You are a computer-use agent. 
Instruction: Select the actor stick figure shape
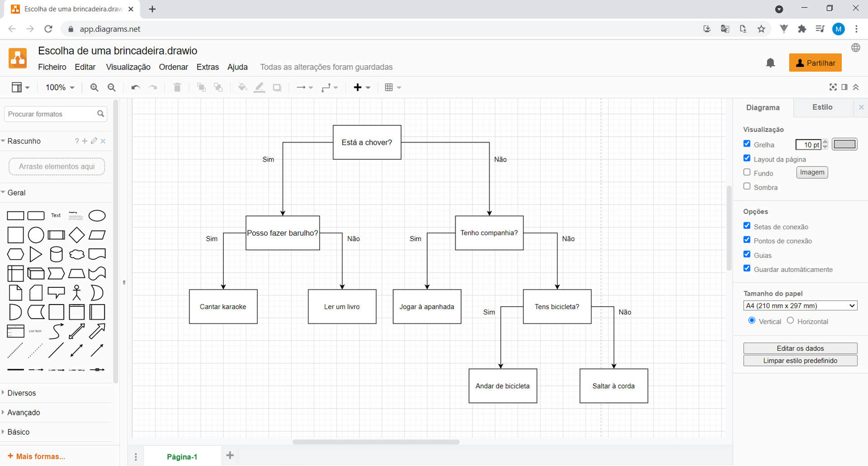point(77,293)
